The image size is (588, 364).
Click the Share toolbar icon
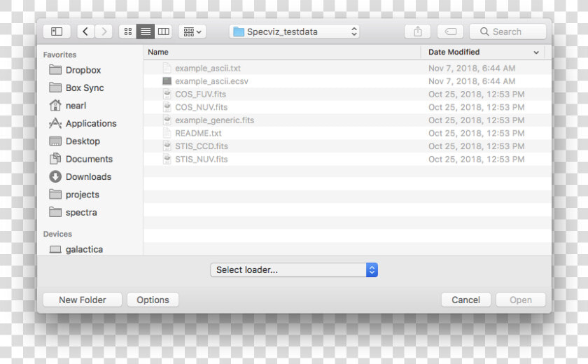click(x=417, y=31)
